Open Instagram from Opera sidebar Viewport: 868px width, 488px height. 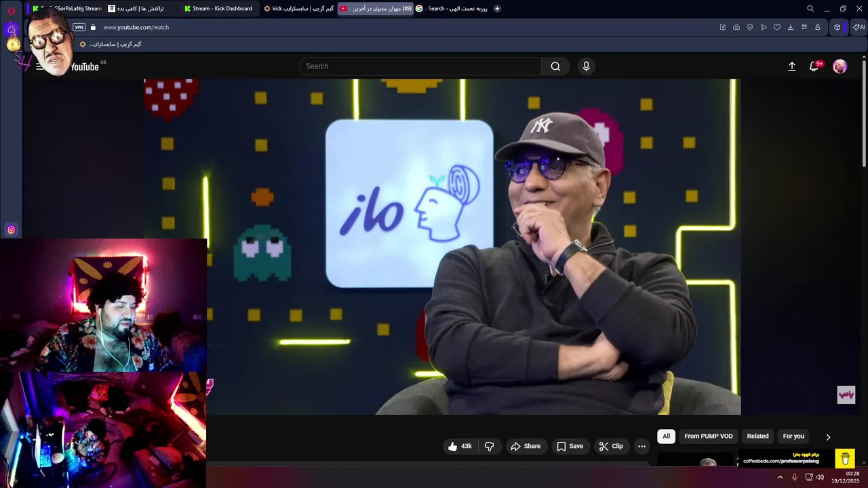pyautogui.click(x=11, y=230)
